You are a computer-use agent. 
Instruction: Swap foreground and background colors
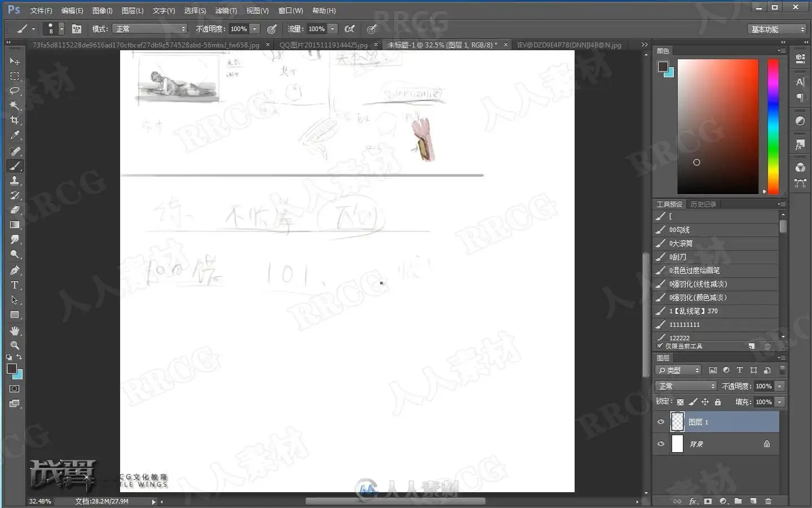19,357
